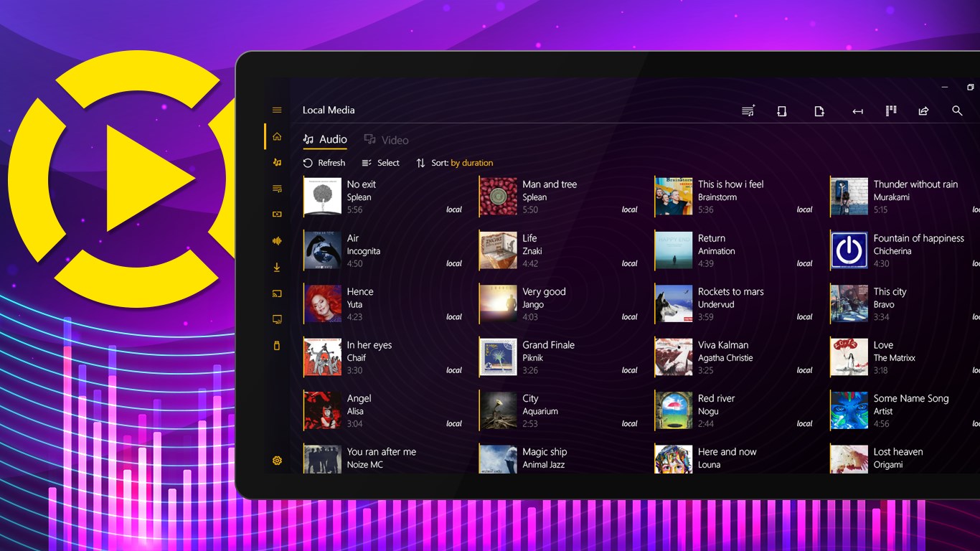Open the settings gear at sidebar bottom
This screenshot has height=551, width=980.
[277, 460]
